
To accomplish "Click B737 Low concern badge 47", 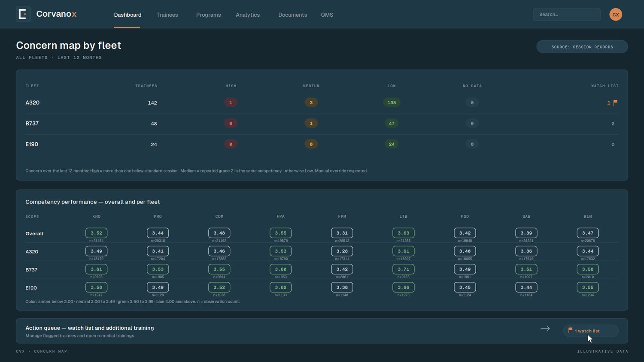I will point(392,123).
